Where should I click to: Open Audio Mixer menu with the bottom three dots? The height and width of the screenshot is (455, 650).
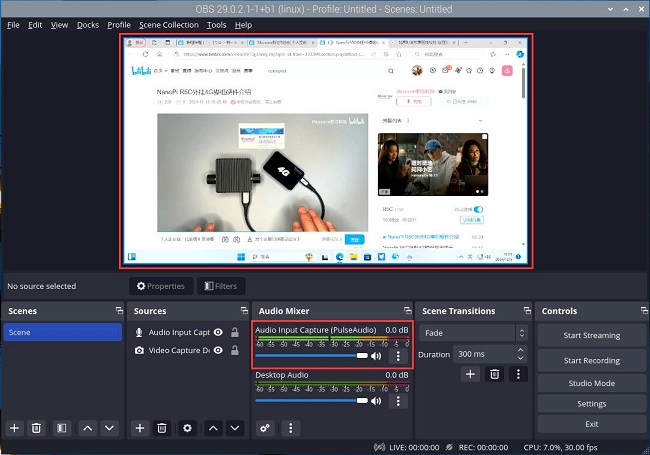point(291,428)
